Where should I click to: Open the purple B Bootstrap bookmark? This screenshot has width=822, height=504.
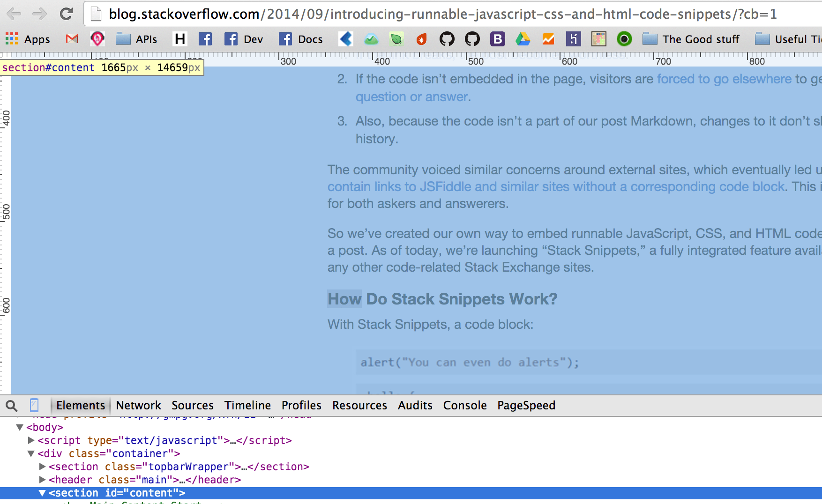(x=498, y=39)
